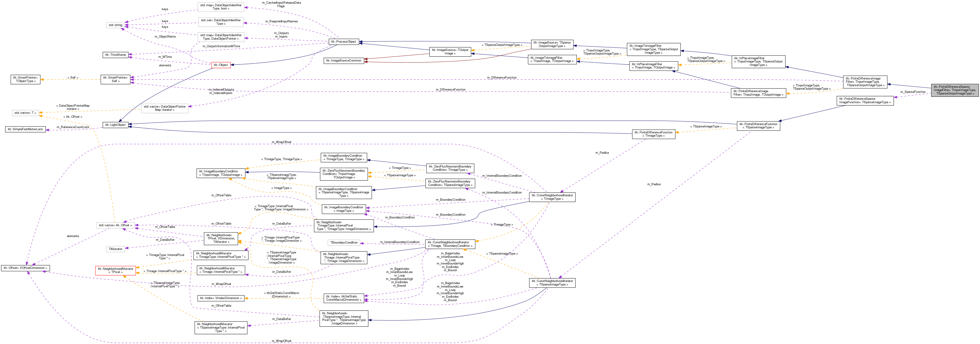Viewport: 980px width, 344px height.
Task: Click itk::FiniteDifferenceImageFilter< TInputImage, TOutputImage > node
Action: pos(758,93)
